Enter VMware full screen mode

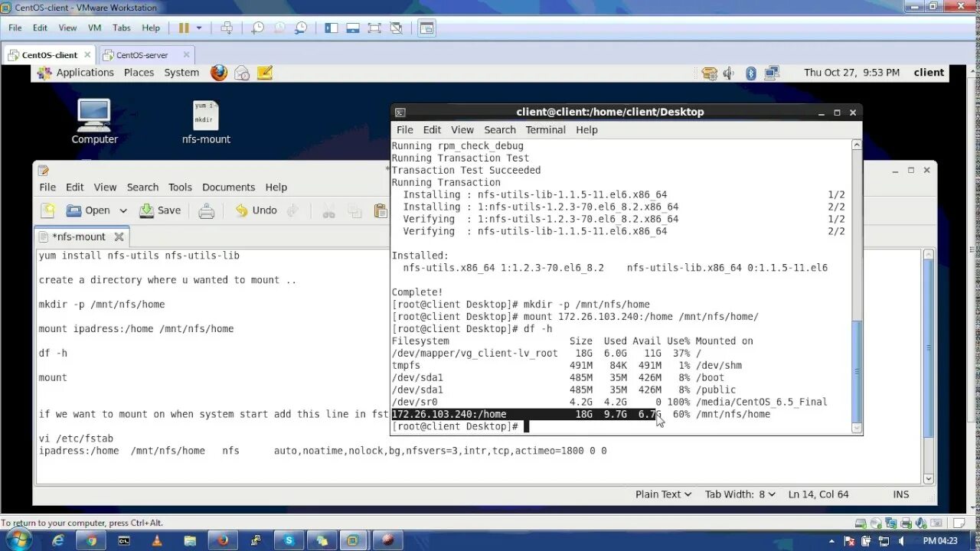click(374, 28)
